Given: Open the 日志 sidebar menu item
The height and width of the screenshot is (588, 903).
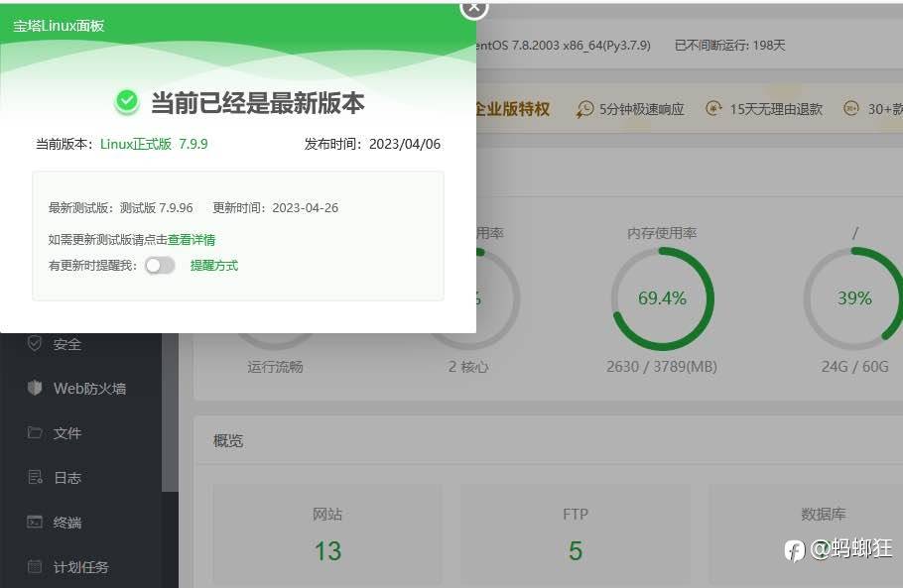Looking at the screenshot, I should click(x=66, y=478).
